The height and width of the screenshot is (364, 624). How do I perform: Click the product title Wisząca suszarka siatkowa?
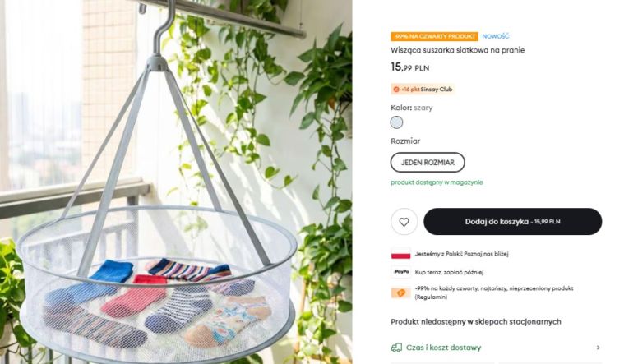tap(457, 50)
